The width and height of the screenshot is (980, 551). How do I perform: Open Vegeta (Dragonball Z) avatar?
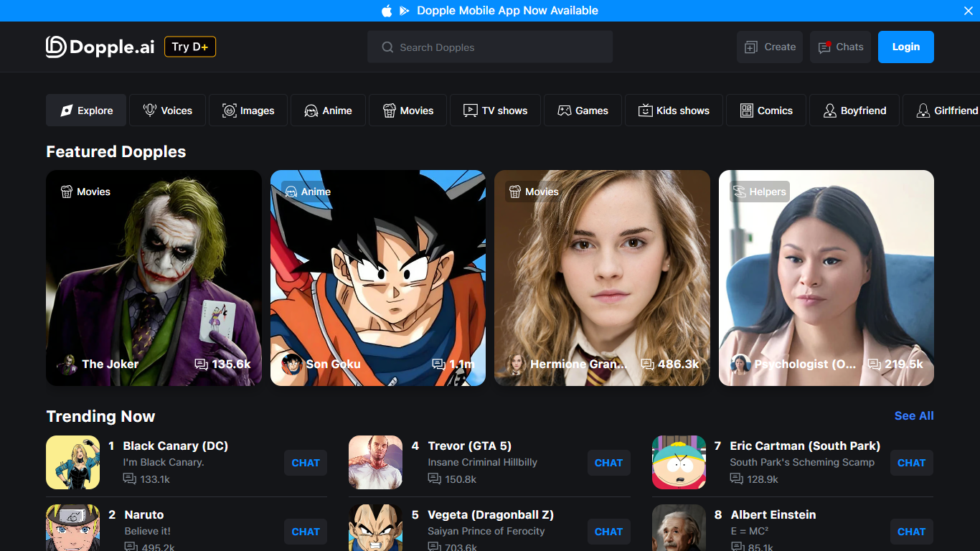pyautogui.click(x=375, y=528)
